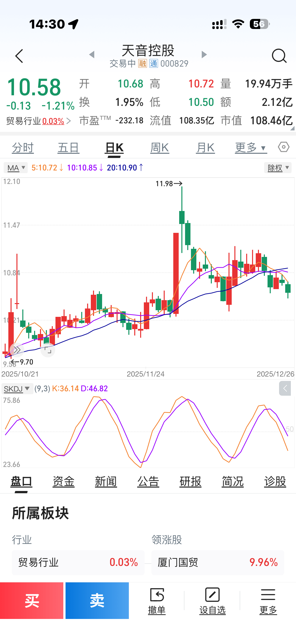296x644 pixels.
Task: Open the 除权 adjustment dropdown
Action: 278,168
